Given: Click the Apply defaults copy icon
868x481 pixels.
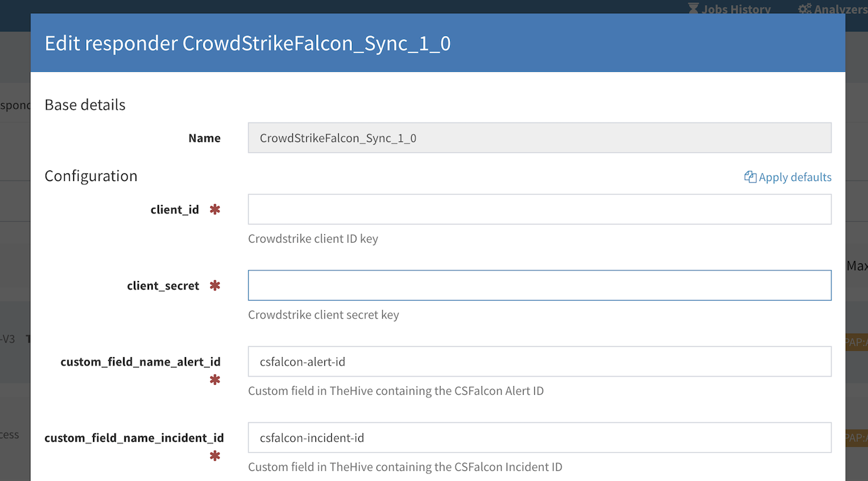Looking at the screenshot, I should click(750, 177).
